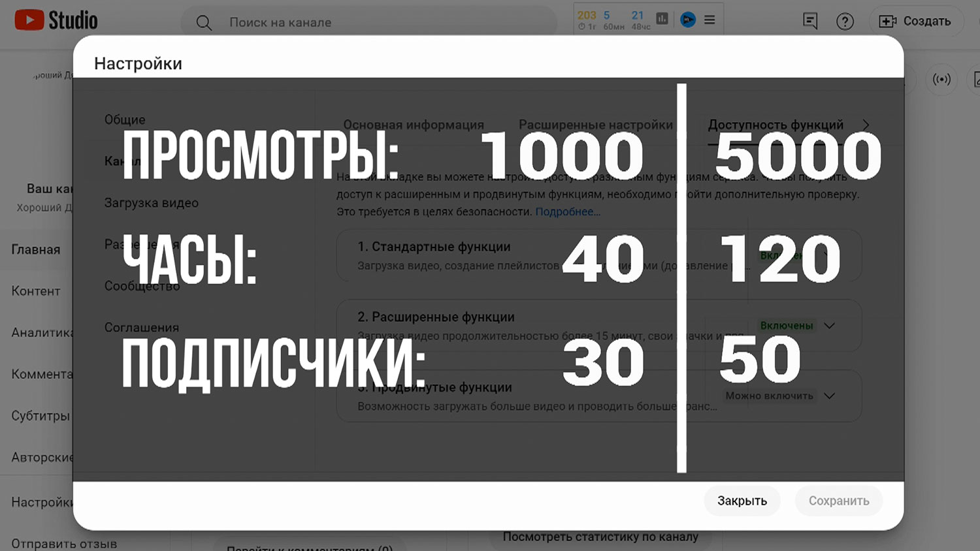Click the Включены status badge

click(787, 326)
